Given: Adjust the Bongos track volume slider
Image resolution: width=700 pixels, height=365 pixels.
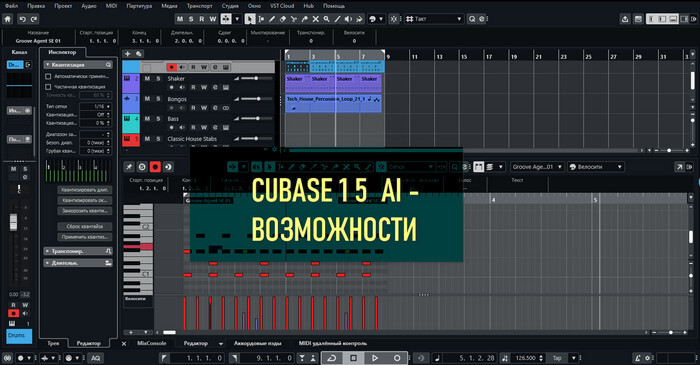Looking at the screenshot, I should tap(258, 99).
